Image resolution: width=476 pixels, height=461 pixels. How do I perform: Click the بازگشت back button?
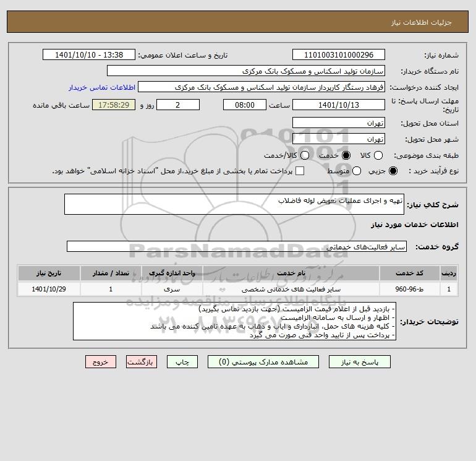click(x=142, y=362)
